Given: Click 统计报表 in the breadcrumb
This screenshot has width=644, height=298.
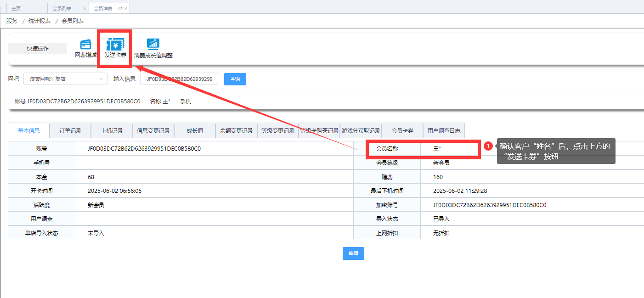Looking at the screenshot, I should click(40, 21).
